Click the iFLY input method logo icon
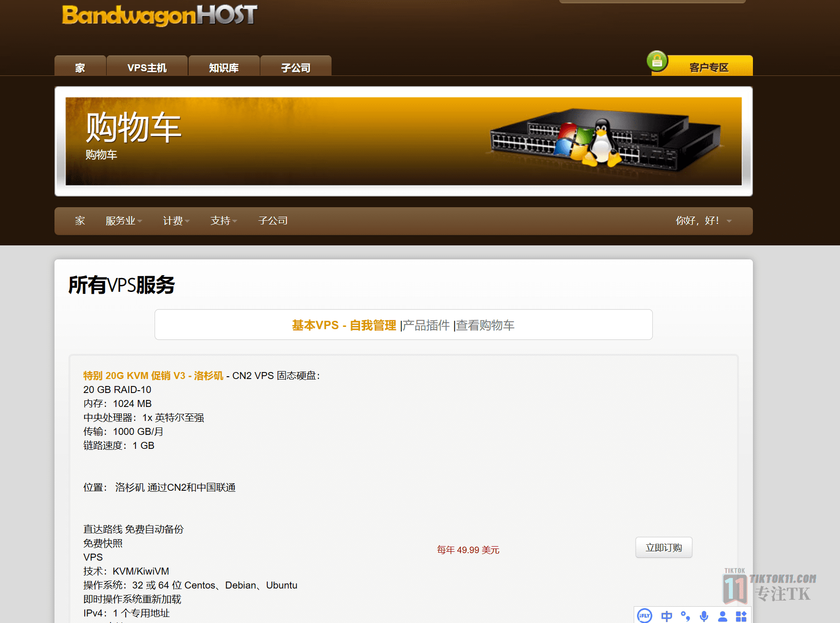Viewport: 840px width, 623px height. (644, 616)
